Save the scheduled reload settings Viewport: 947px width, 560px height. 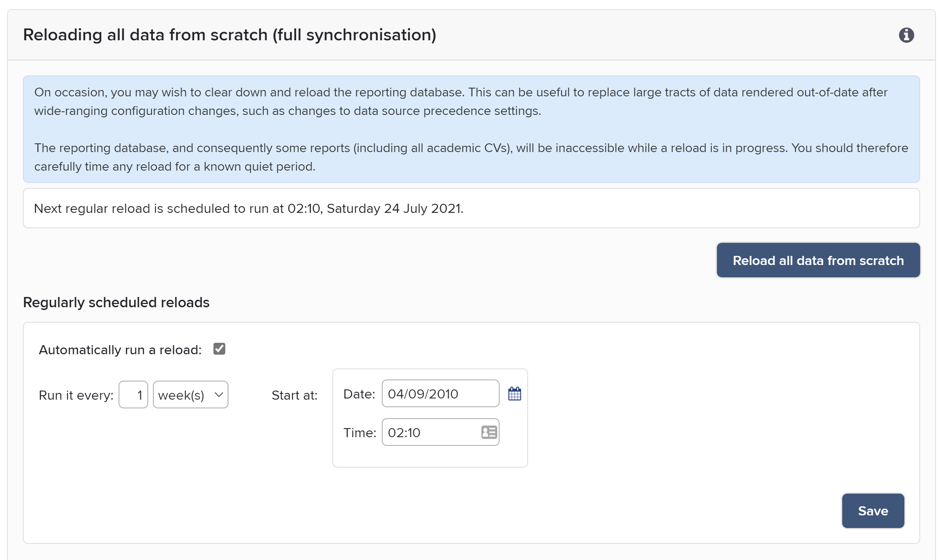coord(873,511)
